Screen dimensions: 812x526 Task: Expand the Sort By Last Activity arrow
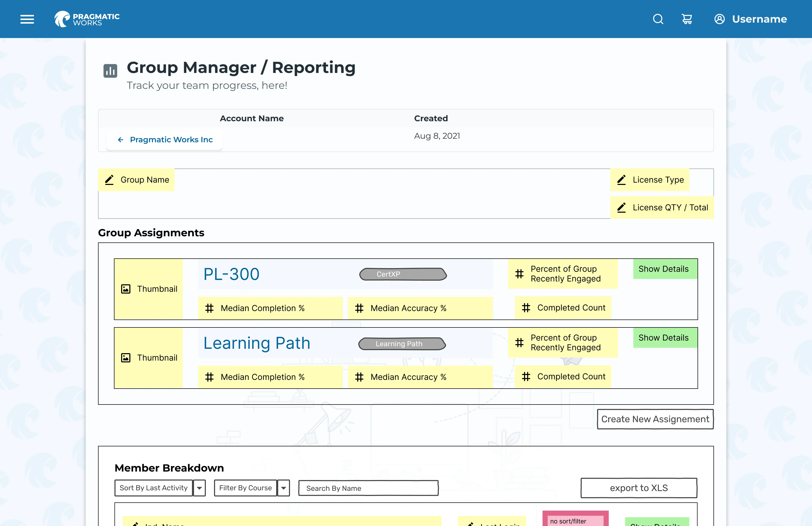pyautogui.click(x=199, y=488)
